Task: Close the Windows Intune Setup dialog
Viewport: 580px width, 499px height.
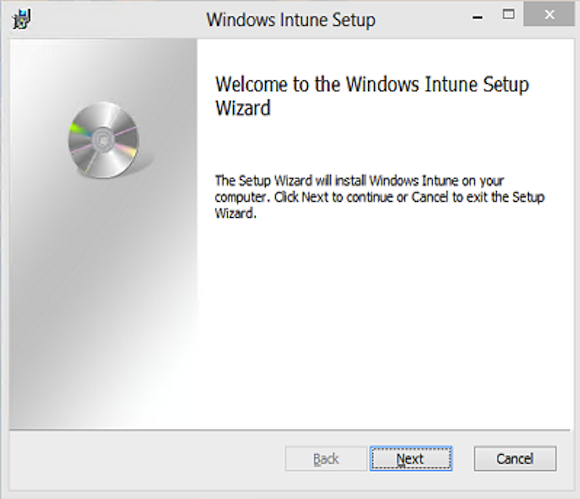Action: [549, 15]
